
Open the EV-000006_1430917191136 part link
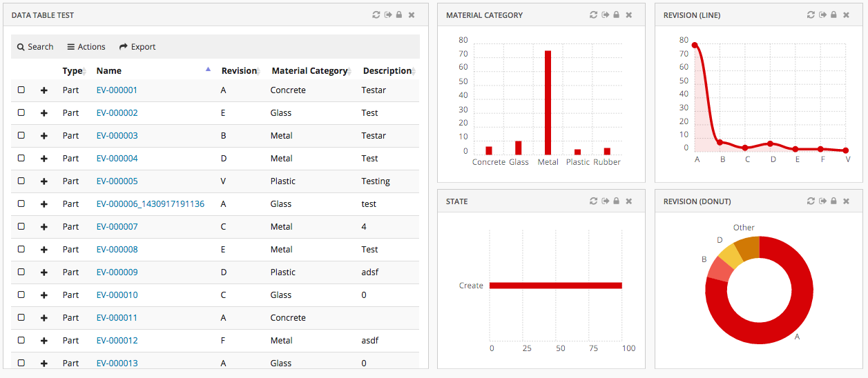click(150, 203)
